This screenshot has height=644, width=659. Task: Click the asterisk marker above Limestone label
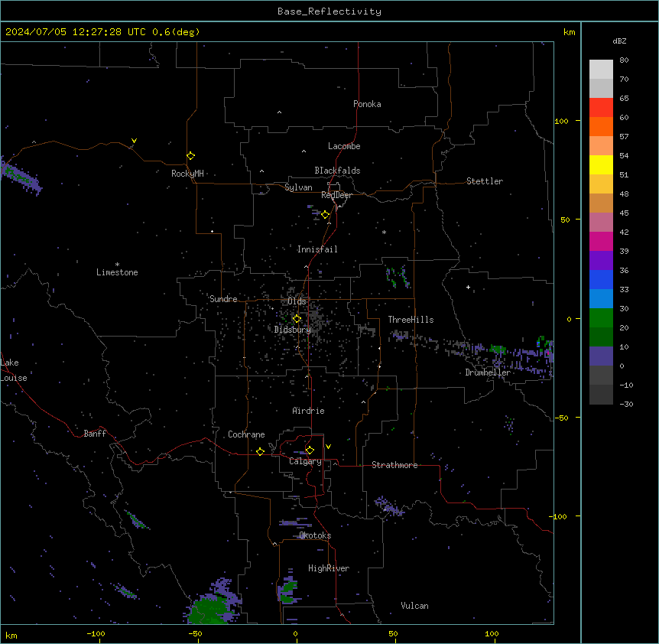tap(117, 265)
